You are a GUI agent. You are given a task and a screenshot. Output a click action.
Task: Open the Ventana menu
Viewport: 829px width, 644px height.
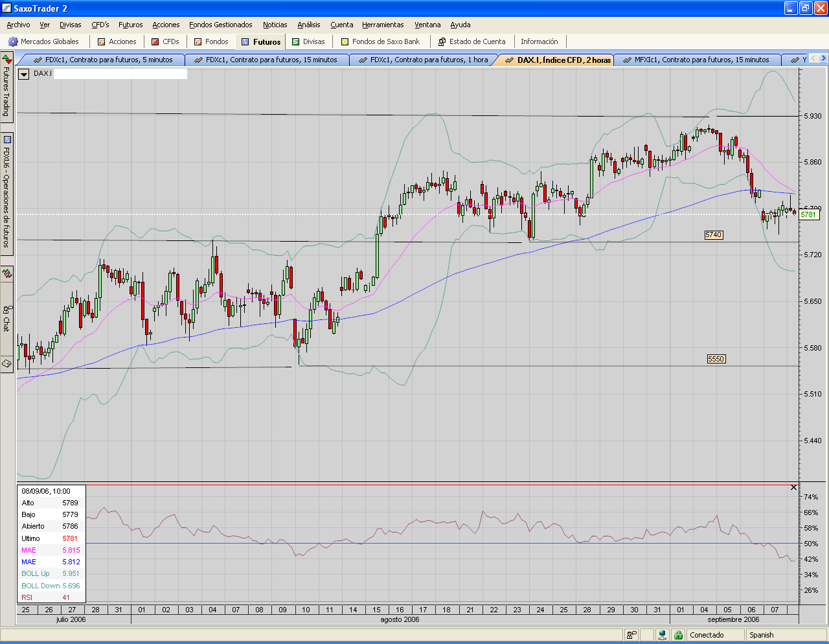427,25
